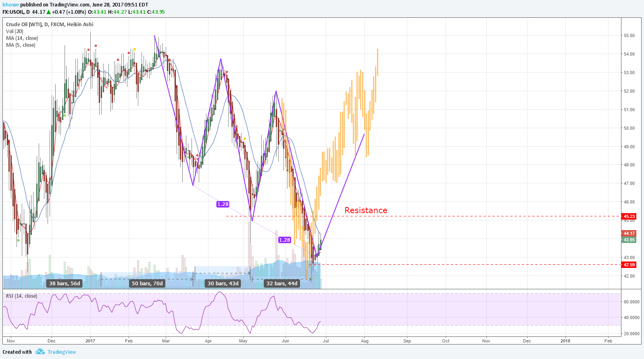
Task: Click the Jul label on the time axis
Action: pos(326,341)
